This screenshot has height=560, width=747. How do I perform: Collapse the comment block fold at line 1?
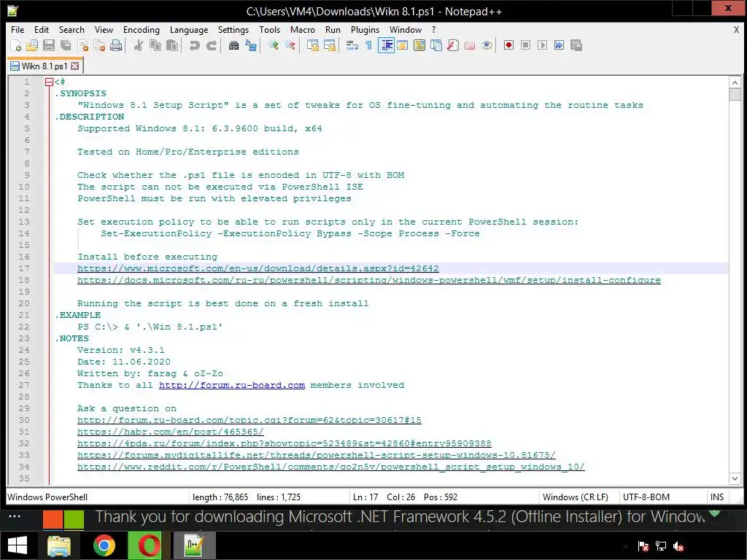[49, 82]
